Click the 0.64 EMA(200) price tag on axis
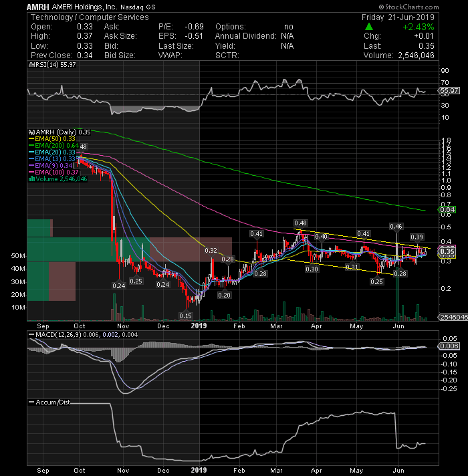Screen dimensions: 468x476 click(447, 210)
